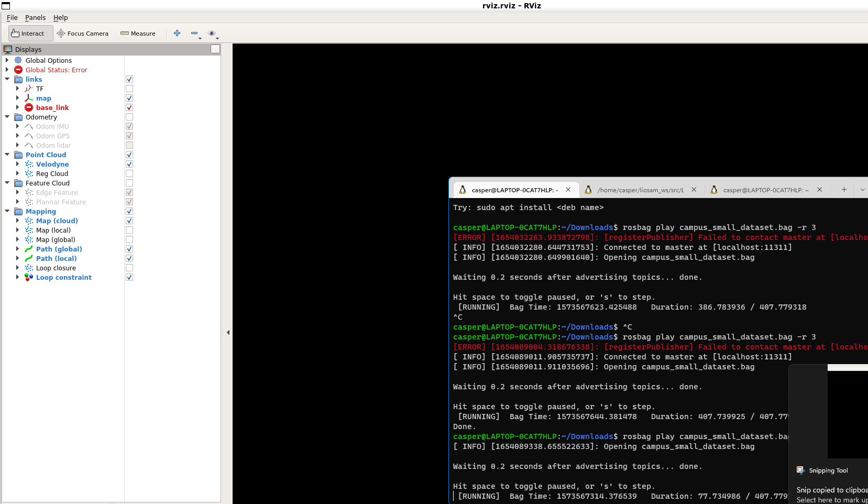This screenshot has height=504, width=868.
Task: Expand Global Status: Error details
Action: pyautogui.click(x=7, y=70)
